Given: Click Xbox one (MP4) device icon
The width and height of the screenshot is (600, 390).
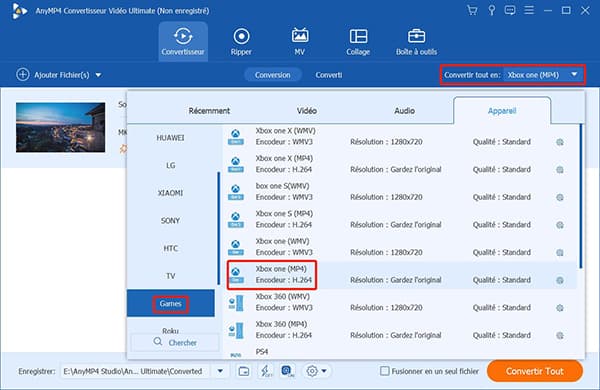Looking at the screenshot, I should tap(236, 275).
